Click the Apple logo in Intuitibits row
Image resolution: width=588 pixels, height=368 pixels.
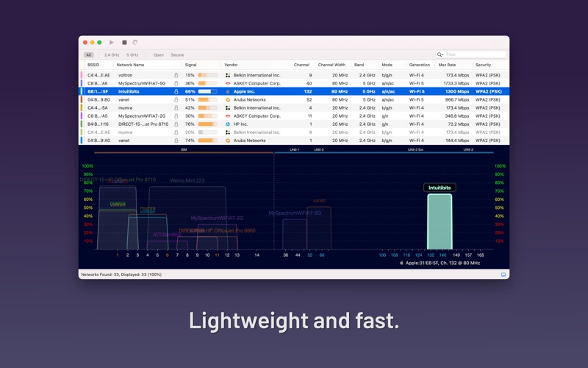[x=228, y=91]
